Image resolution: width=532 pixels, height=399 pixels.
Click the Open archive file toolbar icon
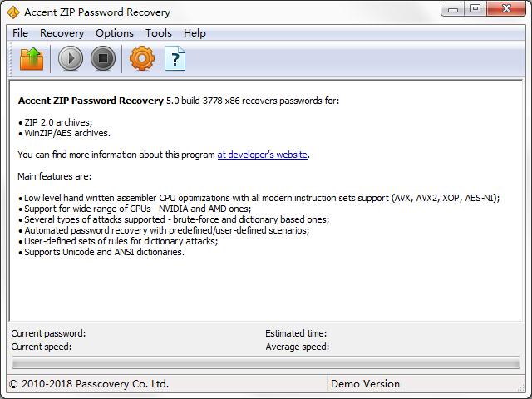tap(31, 59)
